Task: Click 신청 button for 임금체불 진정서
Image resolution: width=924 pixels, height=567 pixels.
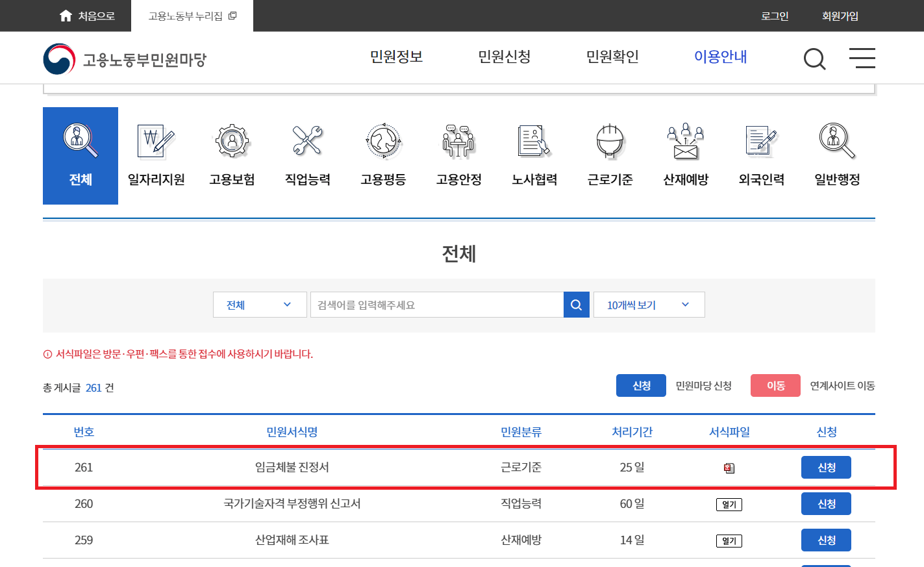Action: click(x=826, y=467)
